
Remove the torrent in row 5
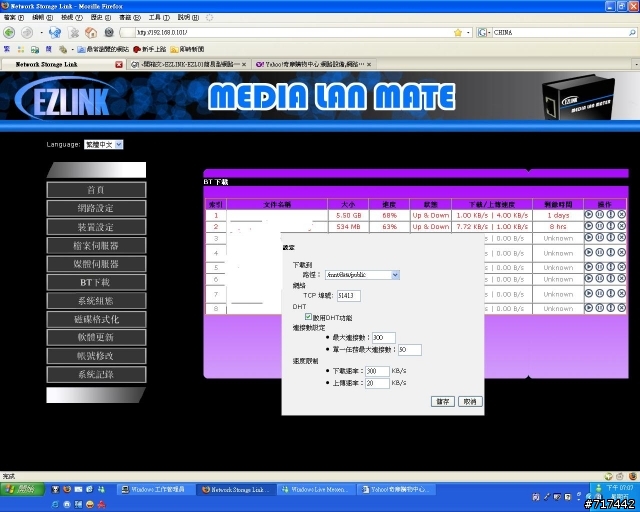point(622,267)
